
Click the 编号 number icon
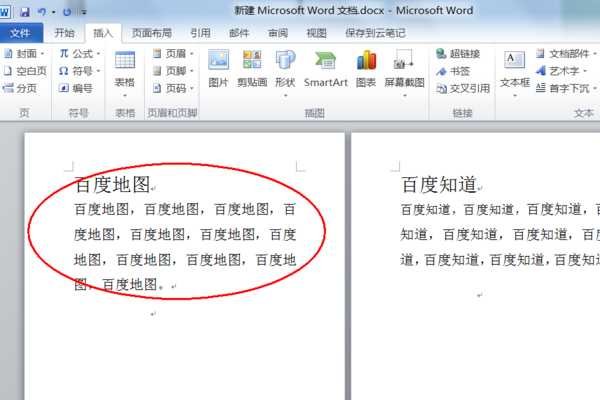click(63, 88)
